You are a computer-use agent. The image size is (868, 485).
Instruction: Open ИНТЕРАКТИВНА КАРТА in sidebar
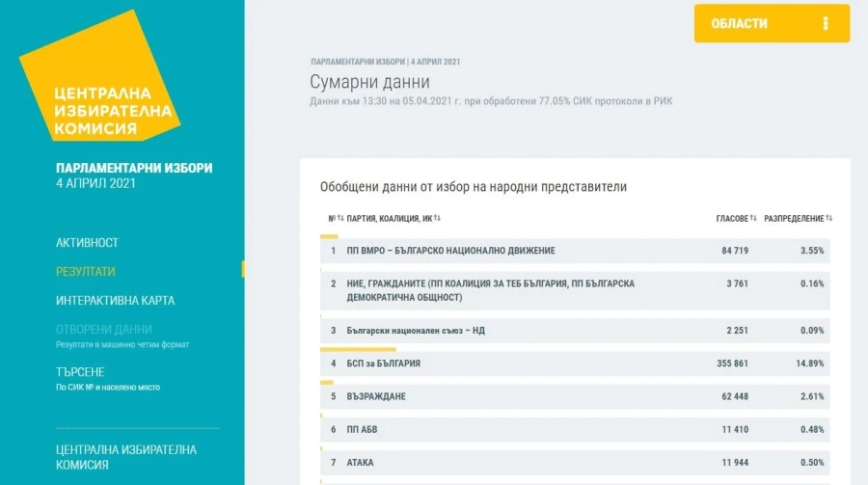click(115, 300)
